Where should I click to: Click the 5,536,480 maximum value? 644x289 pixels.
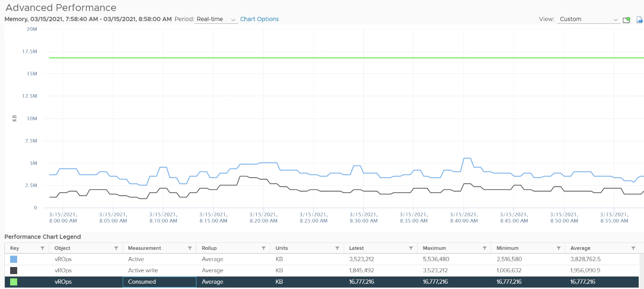(x=436, y=259)
